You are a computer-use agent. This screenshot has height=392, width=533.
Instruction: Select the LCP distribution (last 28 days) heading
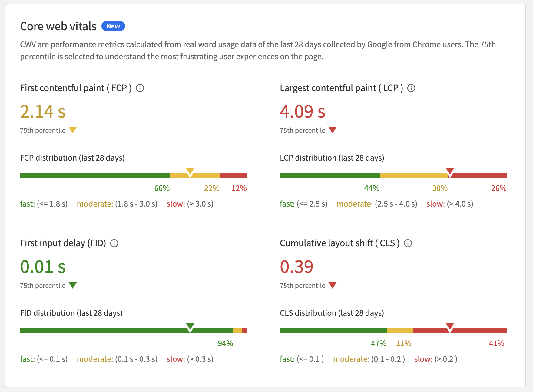tap(332, 158)
